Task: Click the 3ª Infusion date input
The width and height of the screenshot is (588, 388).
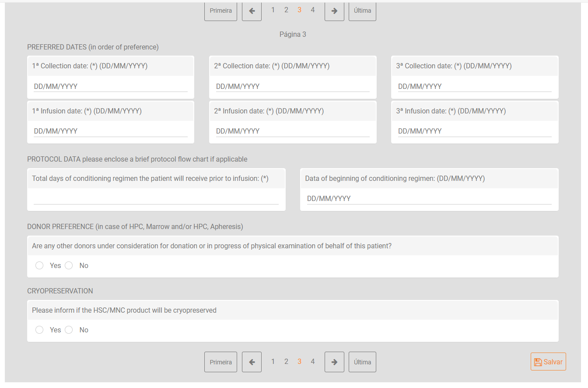Action: click(474, 131)
